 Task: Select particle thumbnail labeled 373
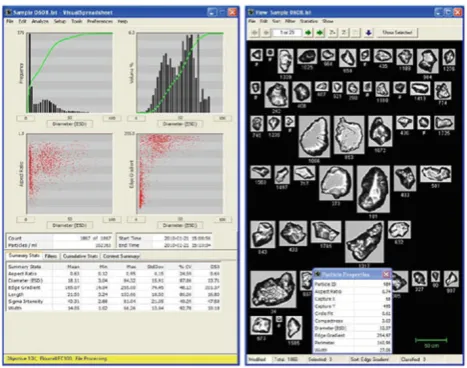pos(336,183)
